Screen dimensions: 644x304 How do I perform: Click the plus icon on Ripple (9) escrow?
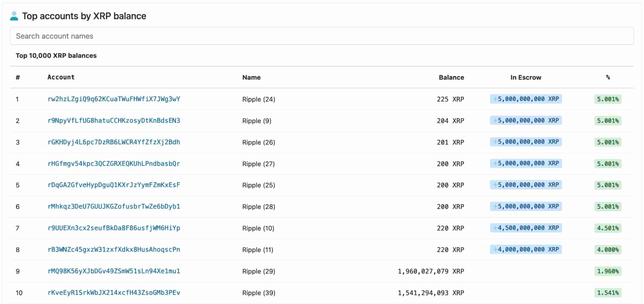pyautogui.click(x=495, y=120)
